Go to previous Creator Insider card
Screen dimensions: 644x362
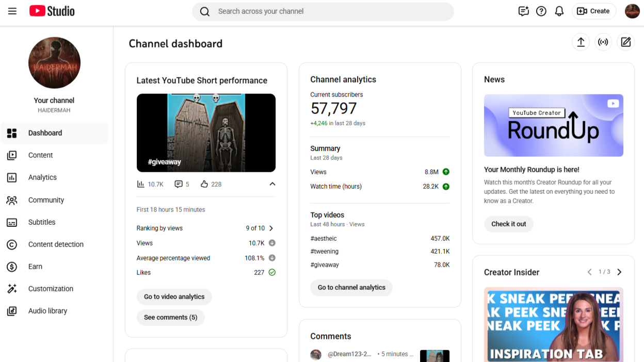pyautogui.click(x=589, y=272)
